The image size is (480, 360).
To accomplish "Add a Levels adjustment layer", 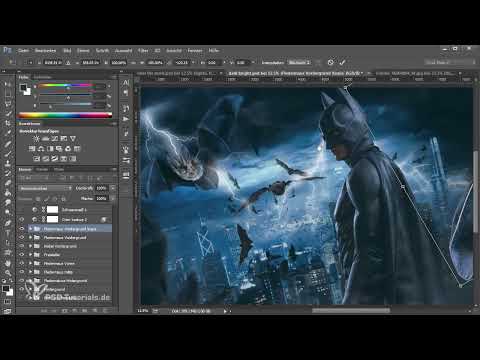I will pos(46,138).
